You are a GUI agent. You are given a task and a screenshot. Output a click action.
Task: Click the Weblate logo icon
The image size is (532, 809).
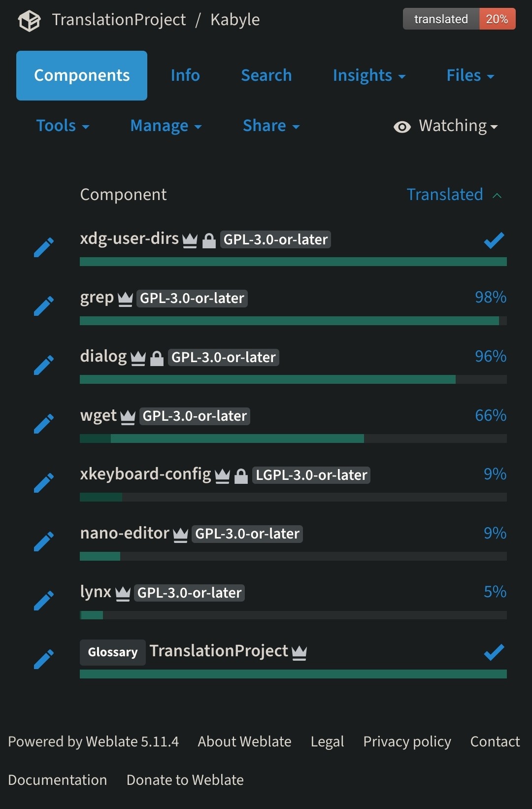tap(29, 21)
